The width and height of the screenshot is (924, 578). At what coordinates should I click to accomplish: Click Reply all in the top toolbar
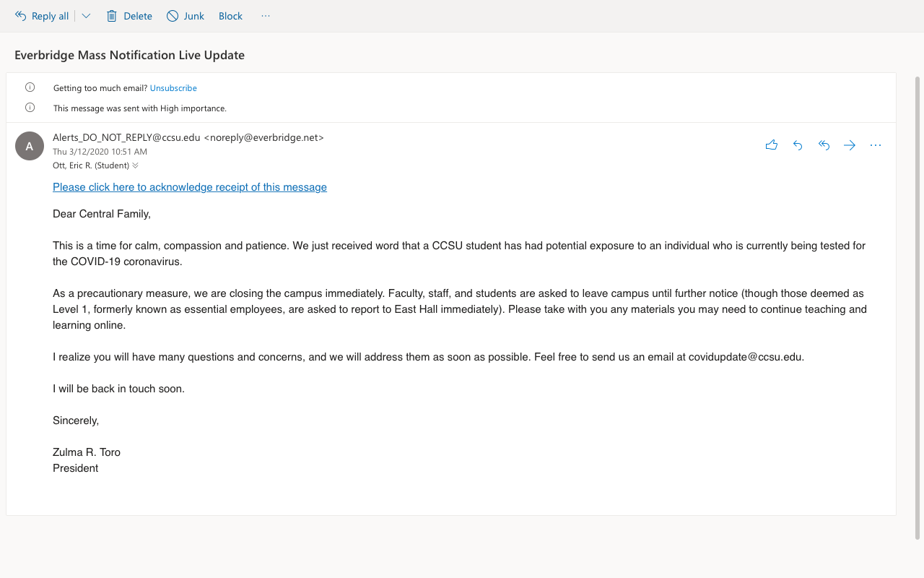(42, 16)
